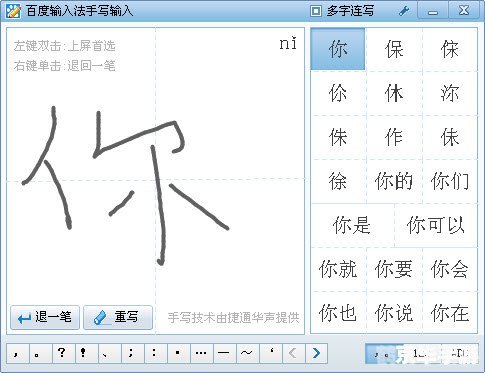
Task: Choose the phrase 你要
Action: pyautogui.click(x=394, y=269)
